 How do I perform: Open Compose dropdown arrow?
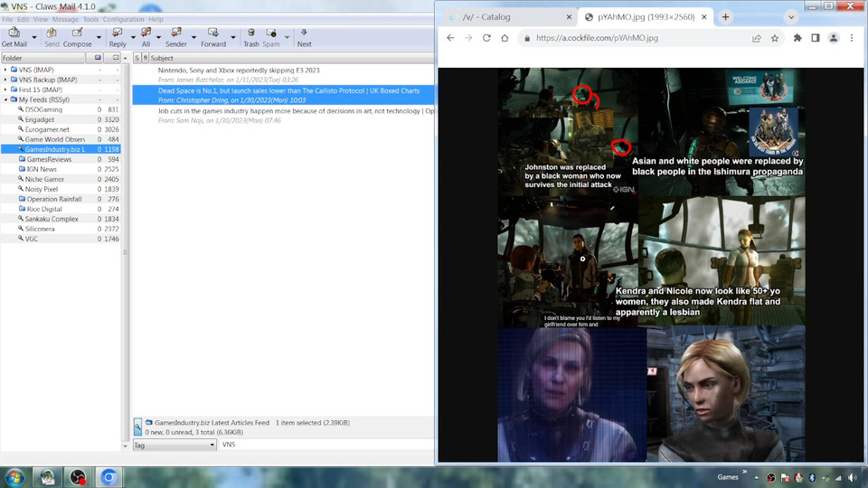coord(99,38)
